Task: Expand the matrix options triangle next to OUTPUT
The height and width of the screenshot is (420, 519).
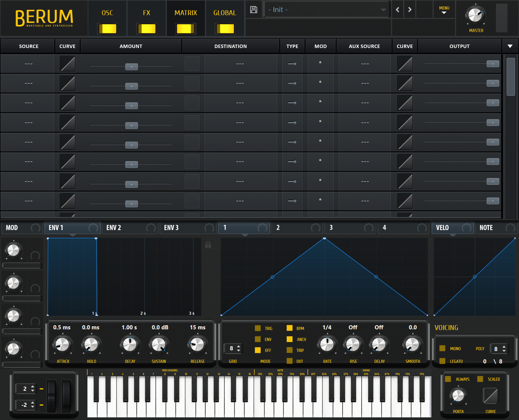Action: 510,46
